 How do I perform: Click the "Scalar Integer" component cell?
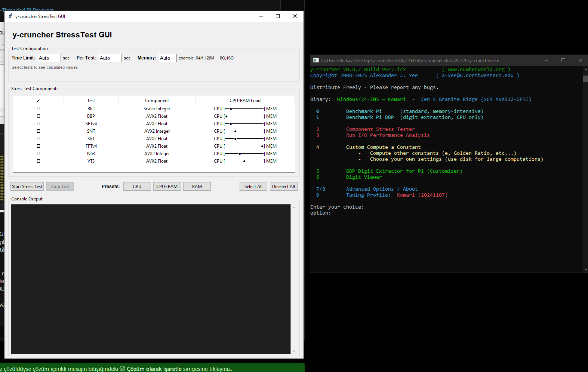click(157, 109)
